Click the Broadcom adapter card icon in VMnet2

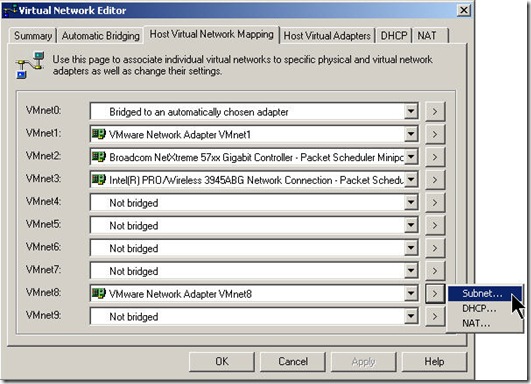(99, 157)
